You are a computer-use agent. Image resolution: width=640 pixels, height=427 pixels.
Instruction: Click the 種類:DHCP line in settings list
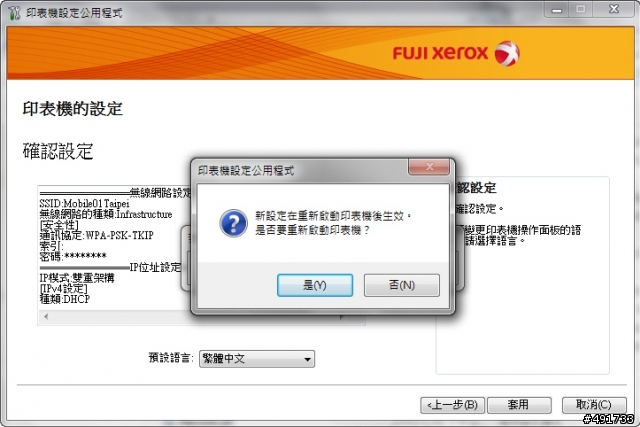pos(64,299)
